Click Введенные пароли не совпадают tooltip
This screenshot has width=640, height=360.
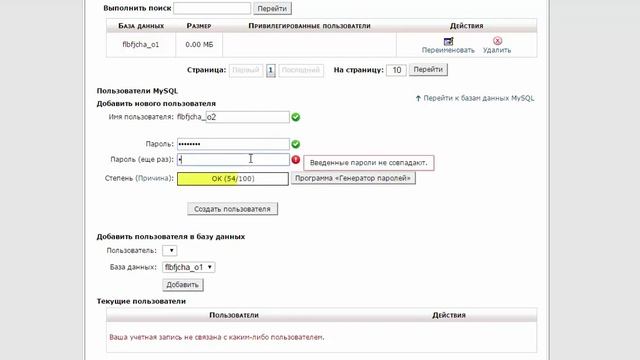pyautogui.click(x=369, y=162)
